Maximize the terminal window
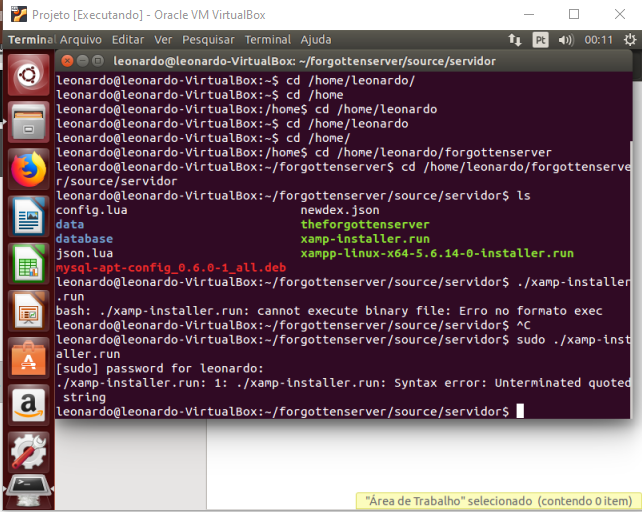 click(97, 61)
